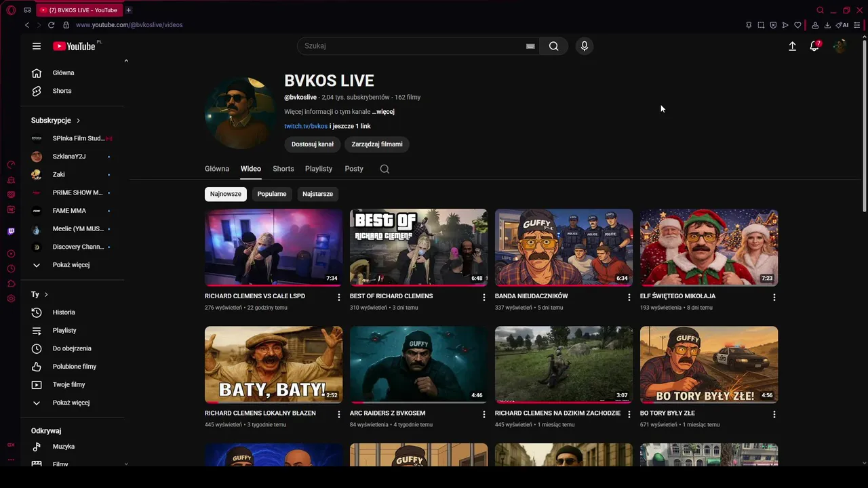
Task: Select the BVKOS LIVE - YouTube browser tab
Action: click(79, 10)
